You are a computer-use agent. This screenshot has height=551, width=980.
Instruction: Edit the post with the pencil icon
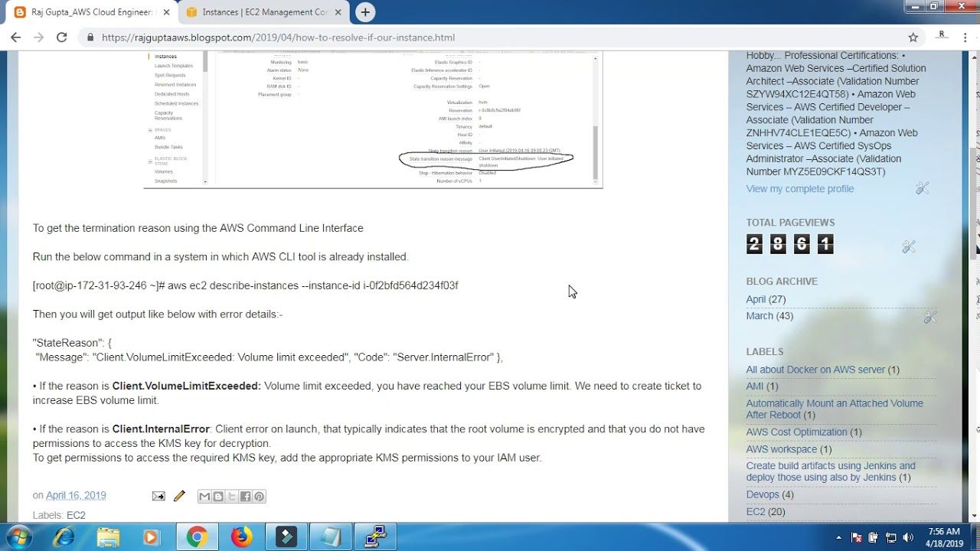(x=179, y=496)
